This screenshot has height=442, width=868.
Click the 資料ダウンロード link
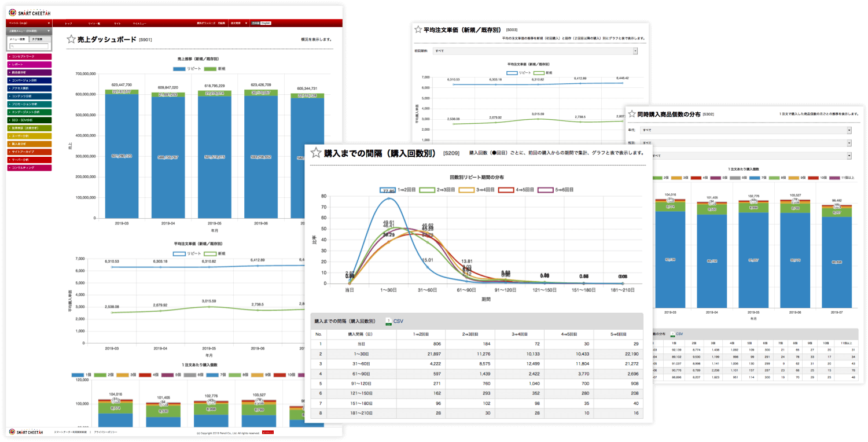pyautogui.click(x=206, y=23)
